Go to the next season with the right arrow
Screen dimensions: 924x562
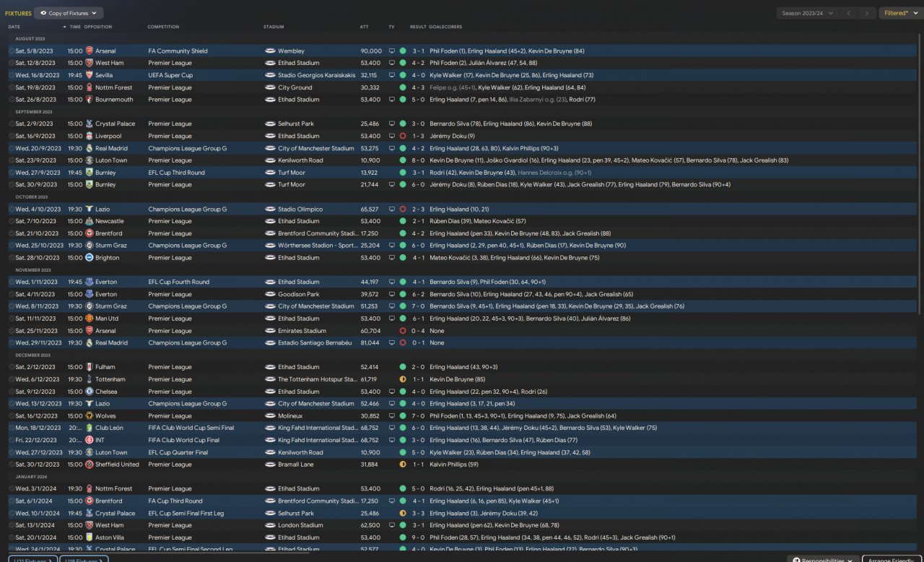(868, 13)
